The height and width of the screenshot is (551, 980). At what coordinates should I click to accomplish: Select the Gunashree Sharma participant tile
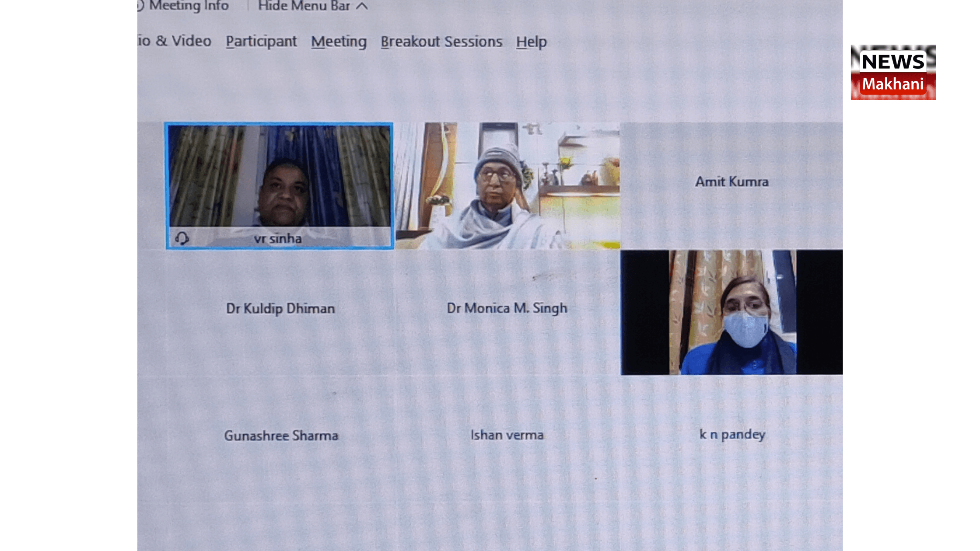[281, 436]
